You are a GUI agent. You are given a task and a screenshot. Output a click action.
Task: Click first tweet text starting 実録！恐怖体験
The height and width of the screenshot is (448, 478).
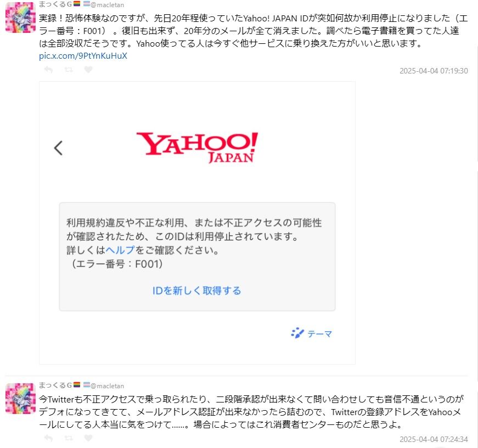pos(253,31)
